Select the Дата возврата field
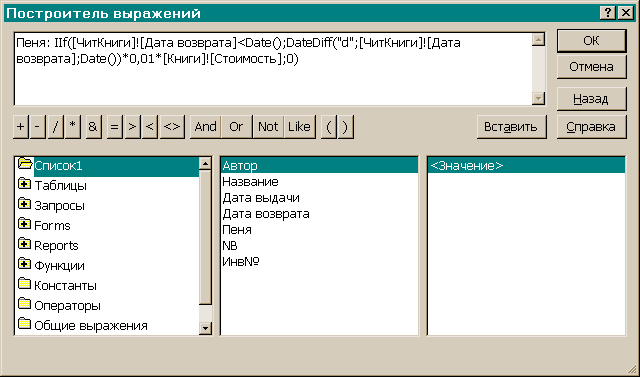The height and width of the screenshot is (377, 640). pyautogui.click(x=319, y=213)
